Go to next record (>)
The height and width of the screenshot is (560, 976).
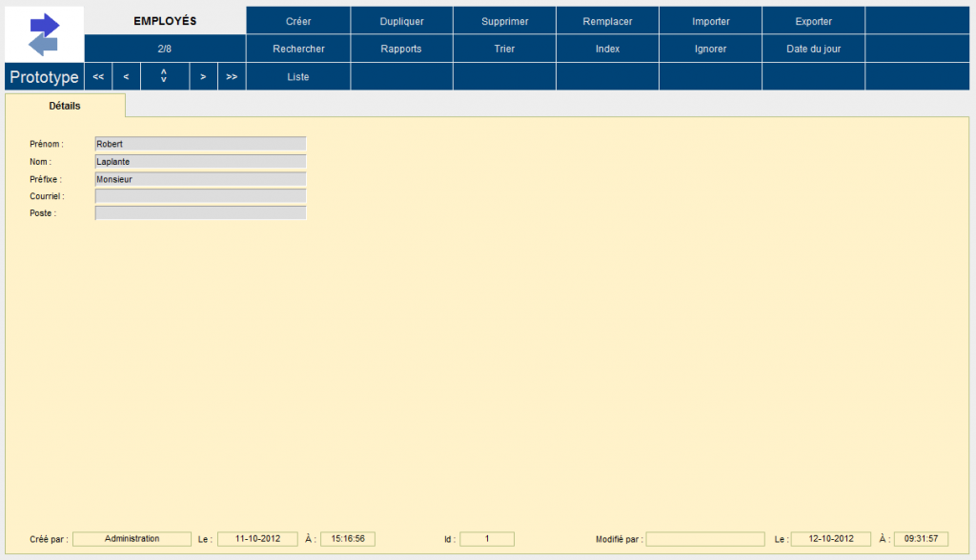pyautogui.click(x=203, y=77)
